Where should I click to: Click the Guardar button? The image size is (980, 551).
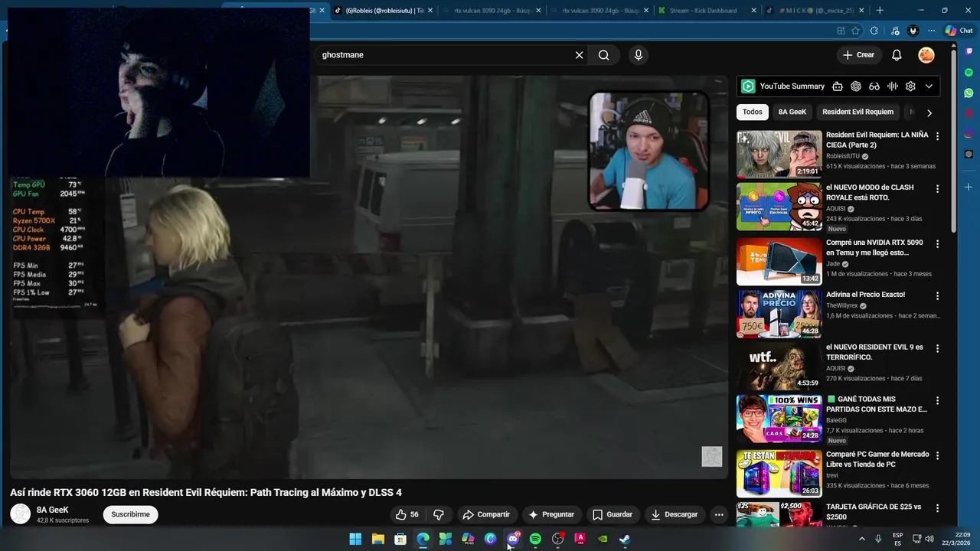(x=612, y=514)
